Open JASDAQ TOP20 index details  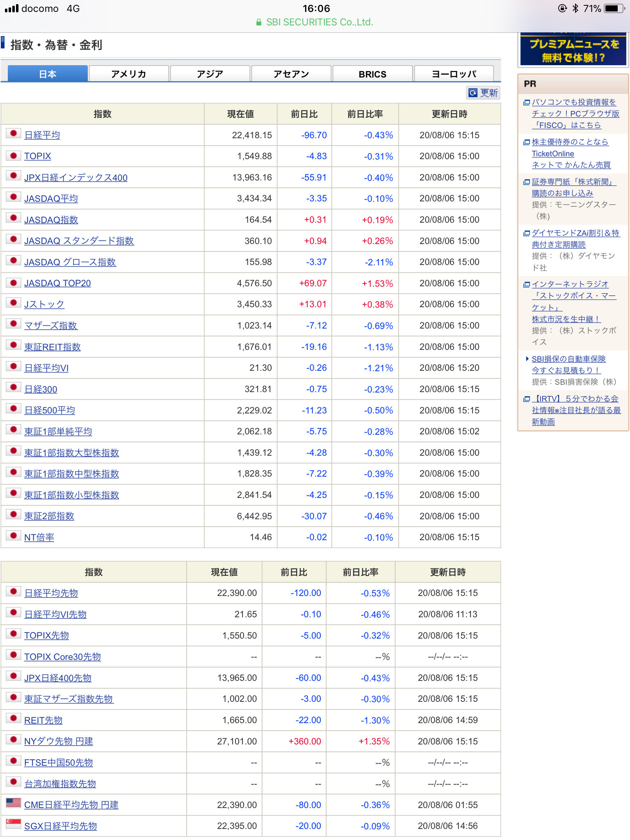tap(57, 283)
